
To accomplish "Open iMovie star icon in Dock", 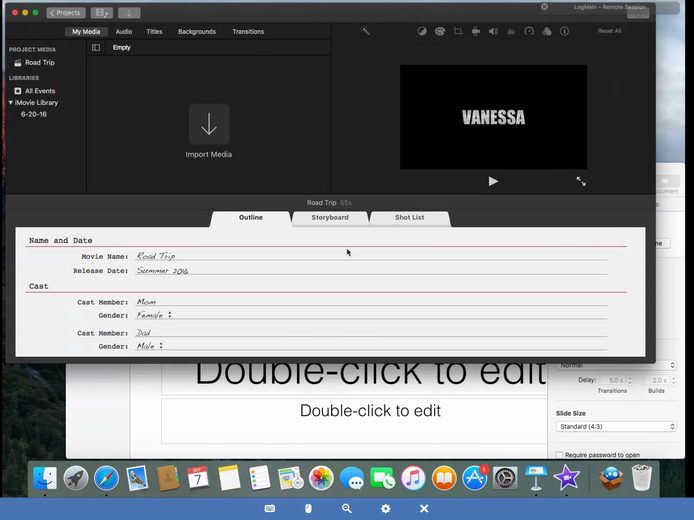I will 567,478.
